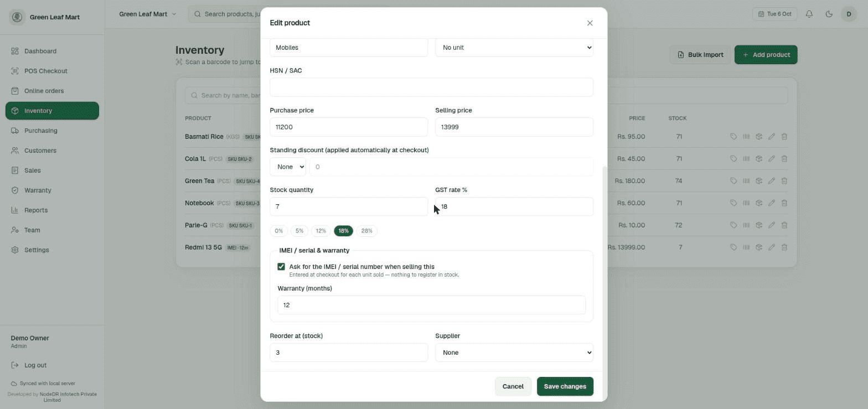Screen dimensions: 868x409
Task: Click the Bulk import button
Action: (x=700, y=55)
